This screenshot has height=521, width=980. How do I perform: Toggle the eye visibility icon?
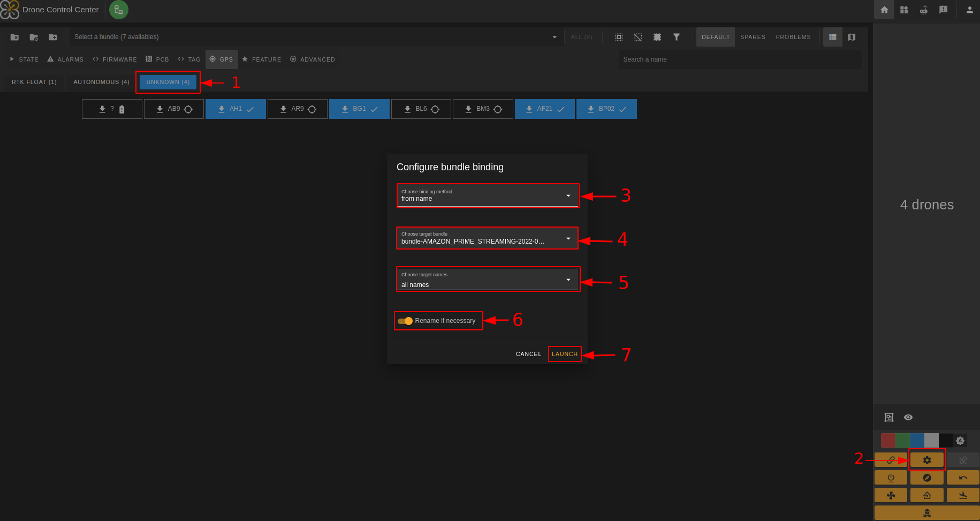click(x=908, y=417)
